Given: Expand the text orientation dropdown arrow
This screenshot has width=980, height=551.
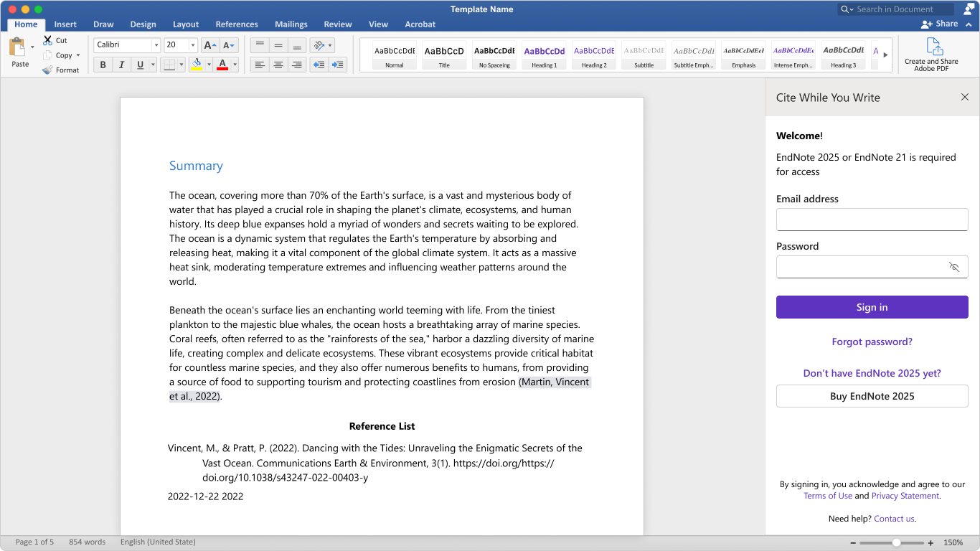Looking at the screenshot, I should pos(330,45).
